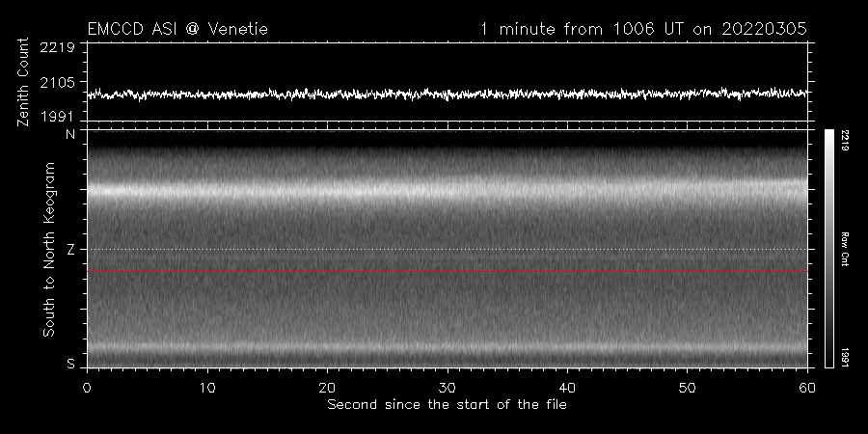Click the bright southern band near S
The height and width of the screenshot is (434, 868).
click(x=448, y=349)
